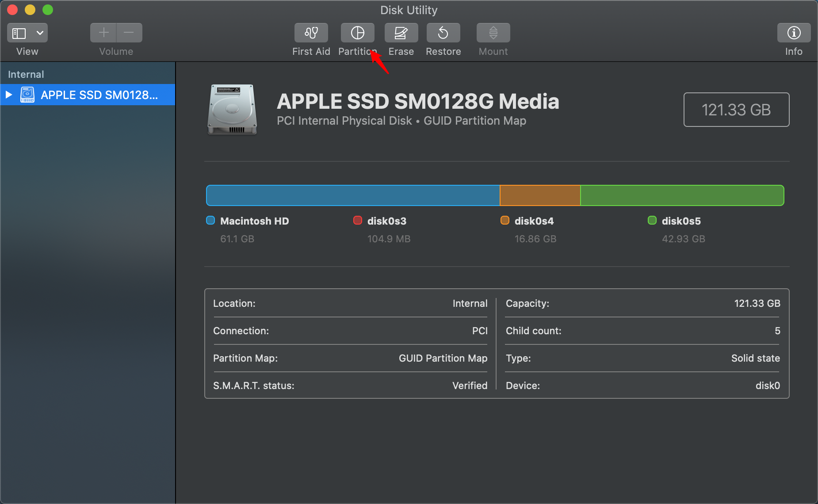Click the red disk0s3 legend marker
Viewport: 818px width, 504px height.
click(358, 220)
